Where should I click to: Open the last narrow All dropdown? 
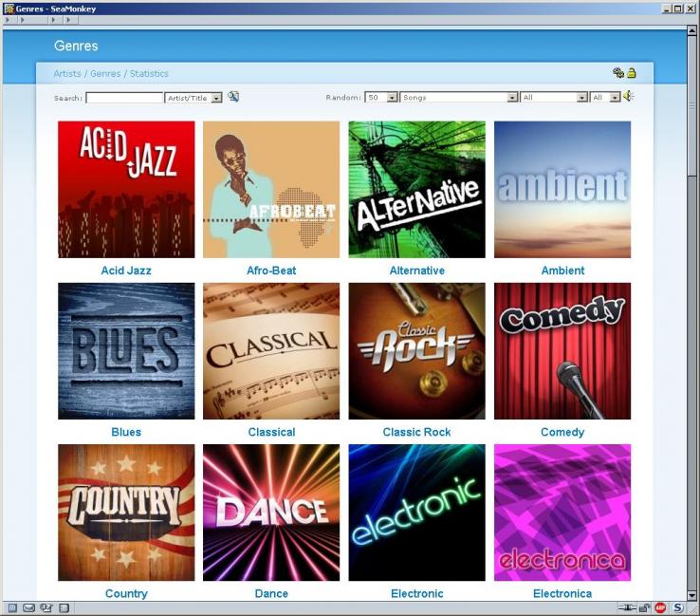[605, 98]
